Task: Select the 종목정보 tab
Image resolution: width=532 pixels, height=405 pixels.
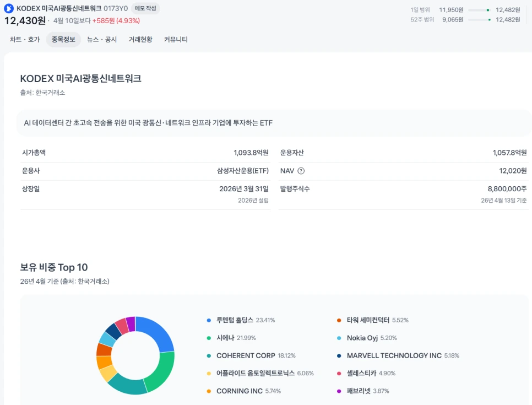Action: click(x=63, y=39)
